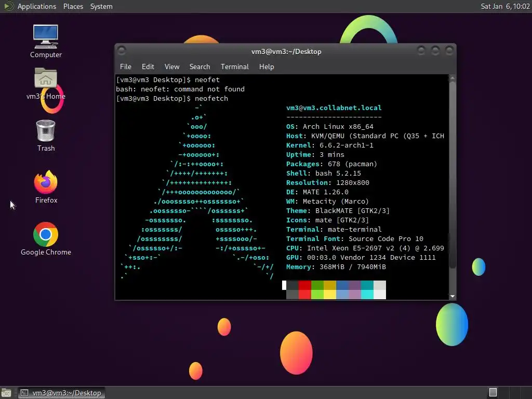
Task: Click the 'Resolution: 1280x800' line
Action: (327, 183)
